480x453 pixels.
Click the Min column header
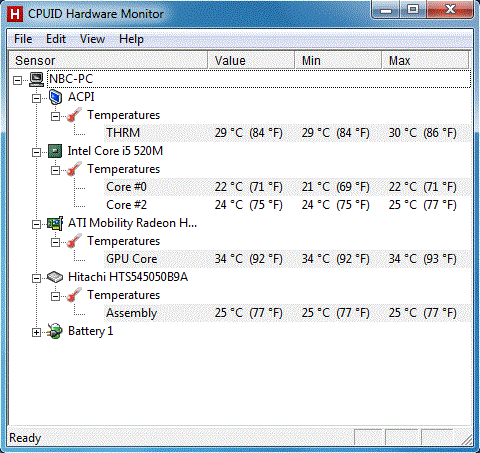click(x=338, y=60)
